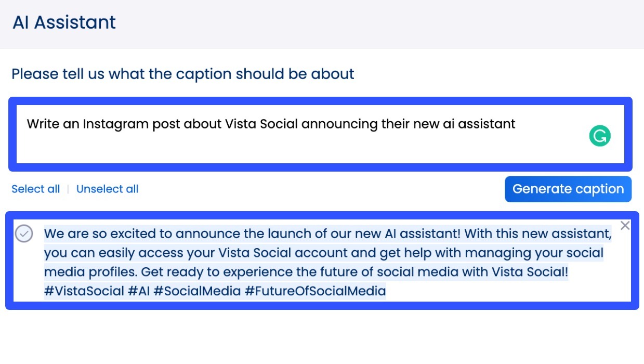Click the Unselect all link
The image size is (644, 364).
(108, 189)
